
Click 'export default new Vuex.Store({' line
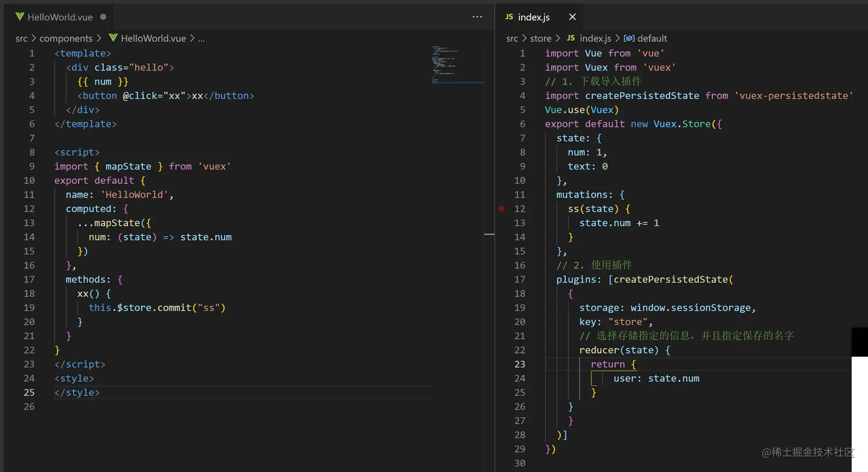633,124
